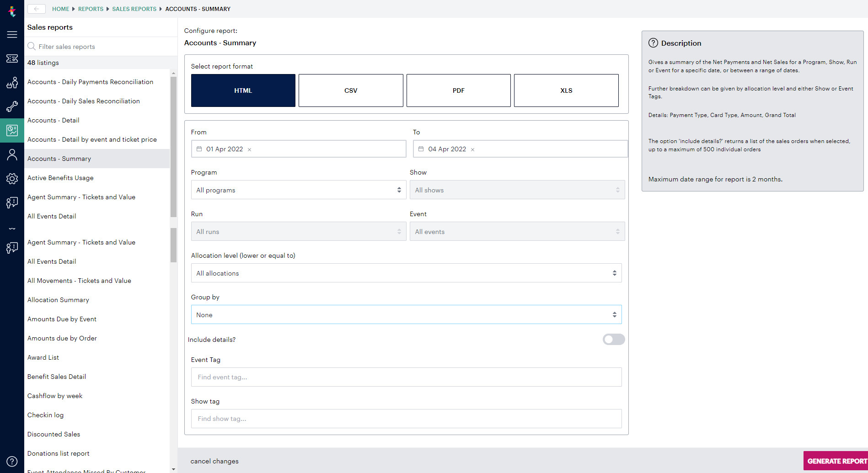This screenshot has width=868, height=473.
Task: Click the help question mark icon at bottom
Action: pos(12,461)
